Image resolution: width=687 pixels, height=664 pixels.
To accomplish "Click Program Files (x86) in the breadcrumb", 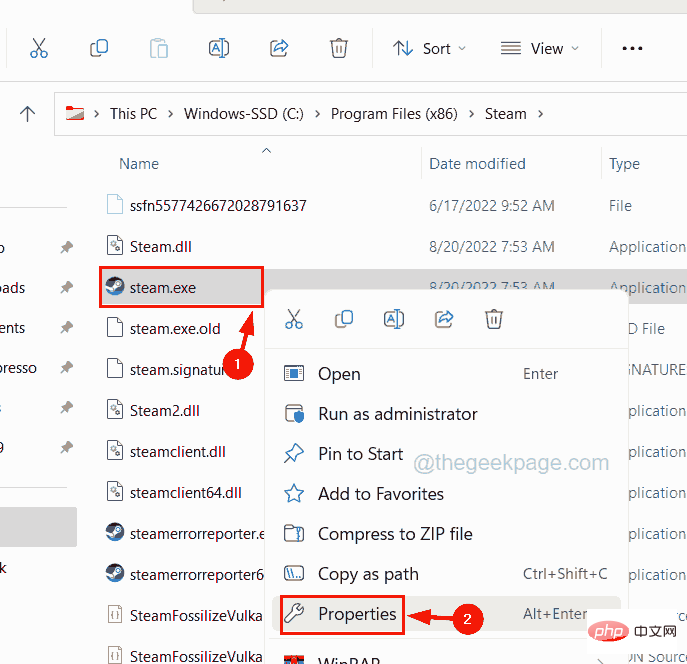I will pos(394,114).
